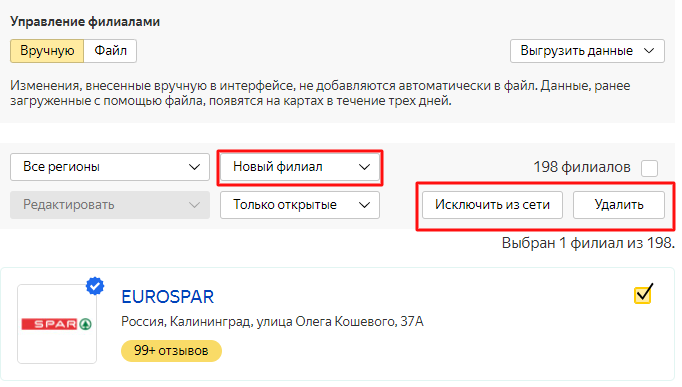Screen dimensions: 682x387
Task: Click chevron arrow on Выгрузить данные
Action: pyautogui.click(x=649, y=51)
